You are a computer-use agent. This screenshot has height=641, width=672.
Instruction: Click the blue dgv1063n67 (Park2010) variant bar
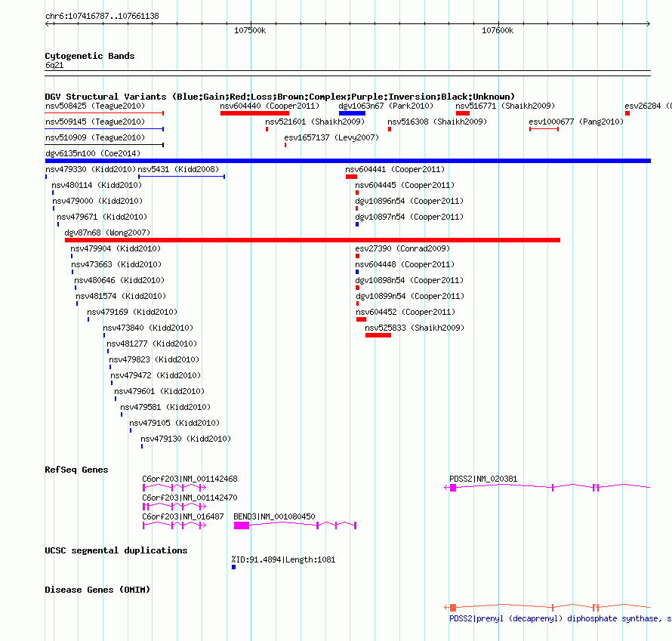(352, 113)
